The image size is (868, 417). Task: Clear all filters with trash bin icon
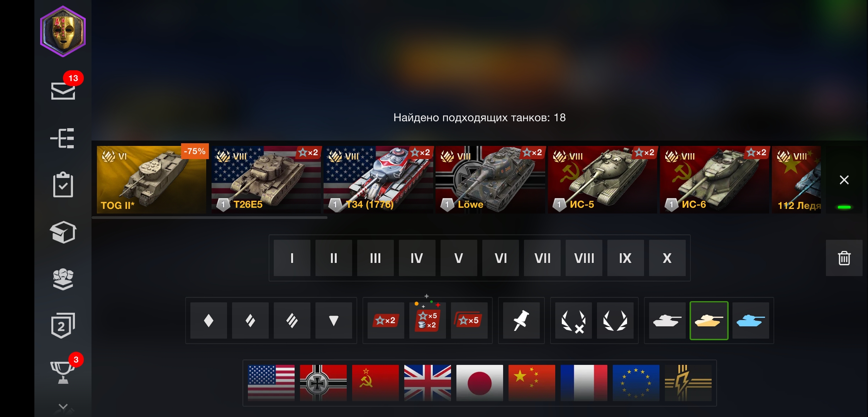(x=844, y=258)
